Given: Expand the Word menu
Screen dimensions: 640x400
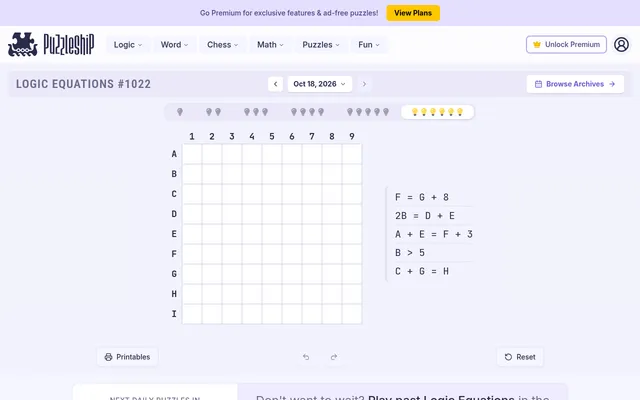Looking at the screenshot, I should point(174,44).
